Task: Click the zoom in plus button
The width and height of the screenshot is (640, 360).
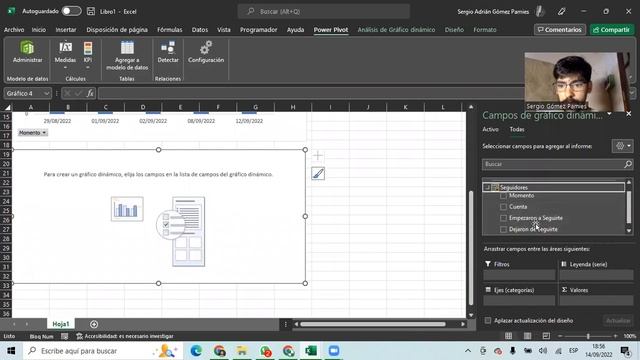Action: pos(615,336)
